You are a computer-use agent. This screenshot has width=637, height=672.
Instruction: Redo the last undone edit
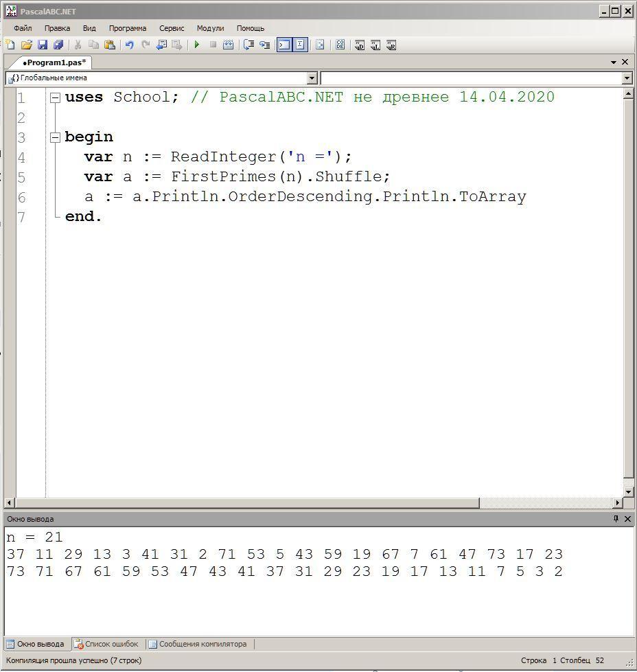tap(146, 45)
